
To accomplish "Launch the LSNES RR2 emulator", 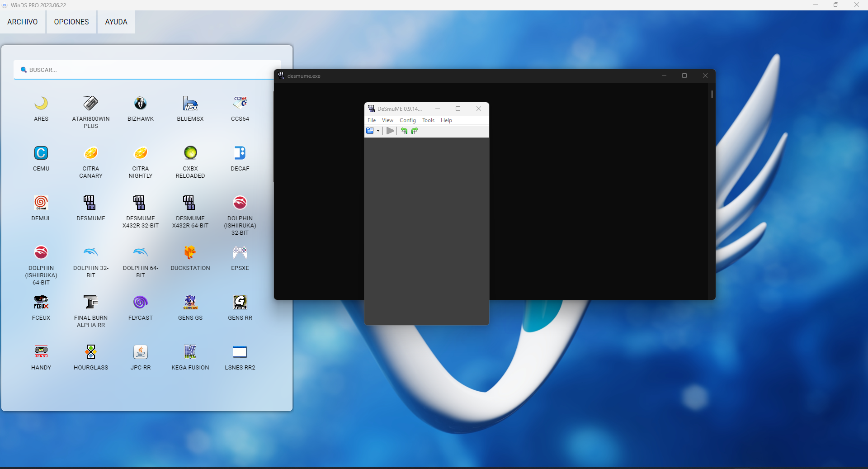I will click(240, 352).
